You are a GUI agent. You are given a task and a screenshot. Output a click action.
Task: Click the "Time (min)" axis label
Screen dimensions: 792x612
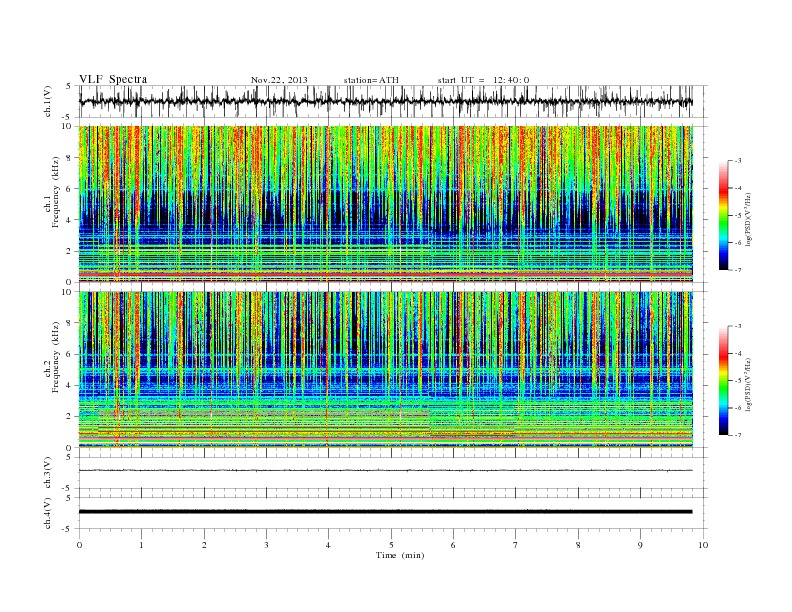tap(400, 555)
